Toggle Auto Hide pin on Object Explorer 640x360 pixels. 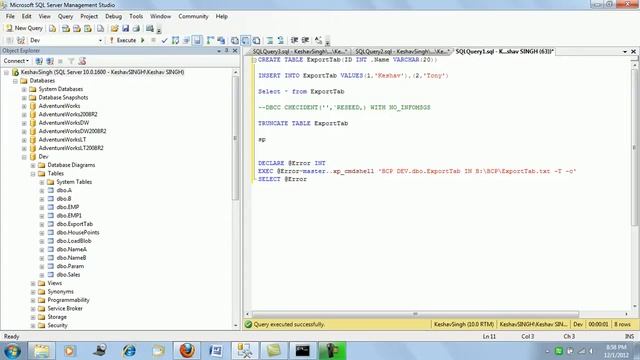[227, 51]
